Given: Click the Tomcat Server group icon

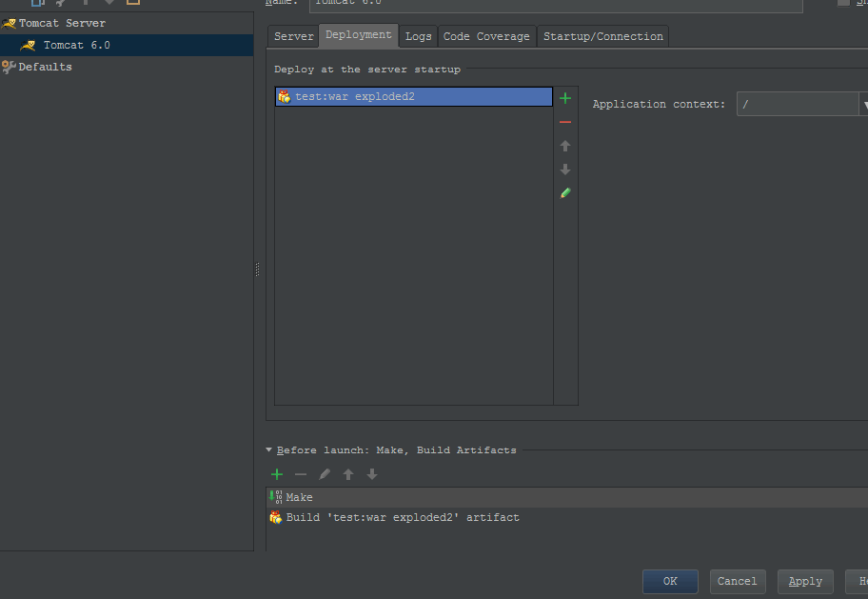Looking at the screenshot, I should (x=9, y=23).
